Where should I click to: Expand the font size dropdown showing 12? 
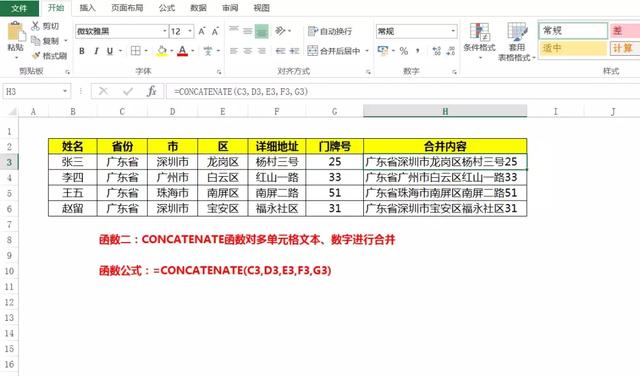click(x=190, y=31)
